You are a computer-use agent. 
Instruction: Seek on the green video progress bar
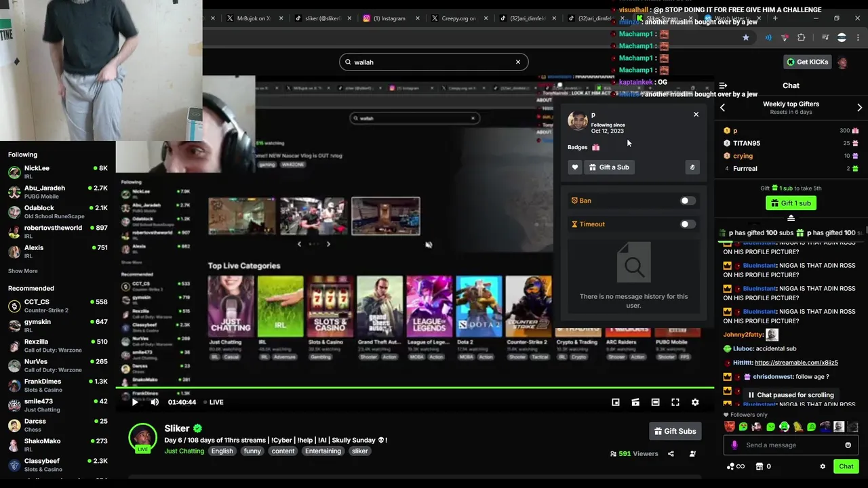pyautogui.click(x=414, y=388)
